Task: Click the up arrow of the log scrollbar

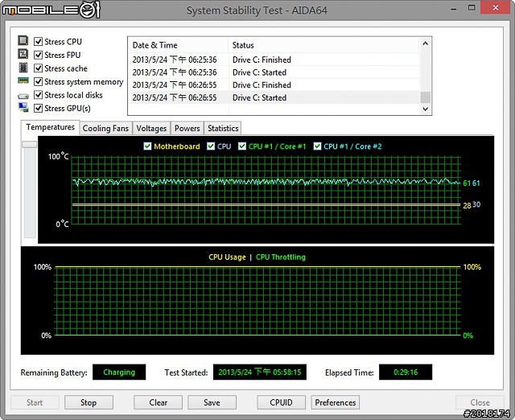Action: (426, 43)
